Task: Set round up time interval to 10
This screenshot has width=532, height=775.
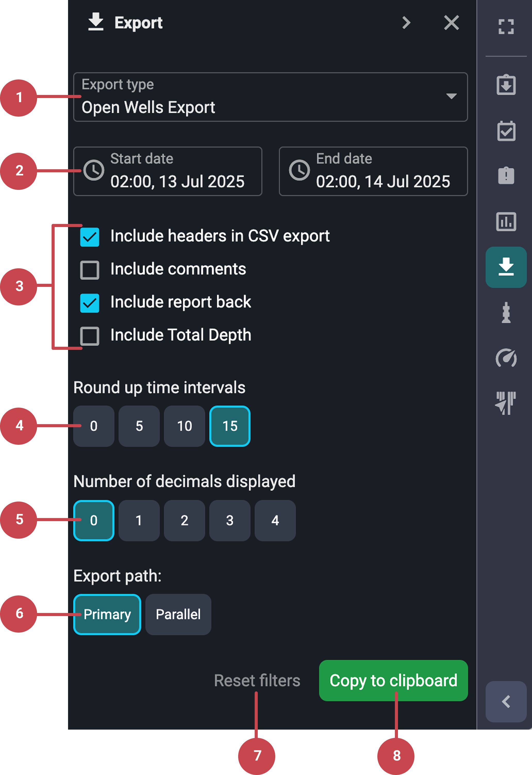Action: pyautogui.click(x=184, y=426)
